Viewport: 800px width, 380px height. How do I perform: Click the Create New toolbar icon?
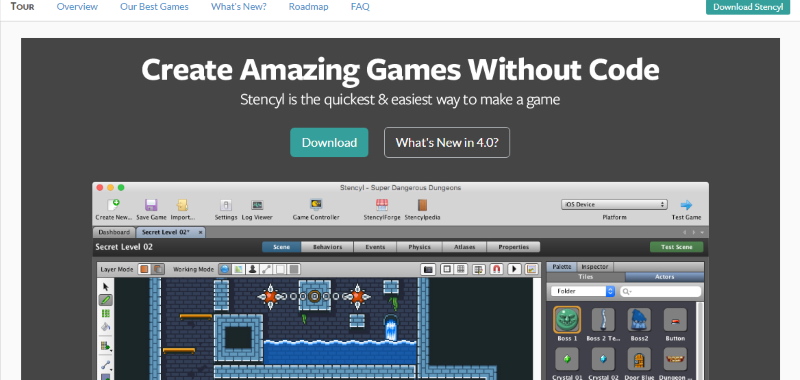tap(113, 205)
